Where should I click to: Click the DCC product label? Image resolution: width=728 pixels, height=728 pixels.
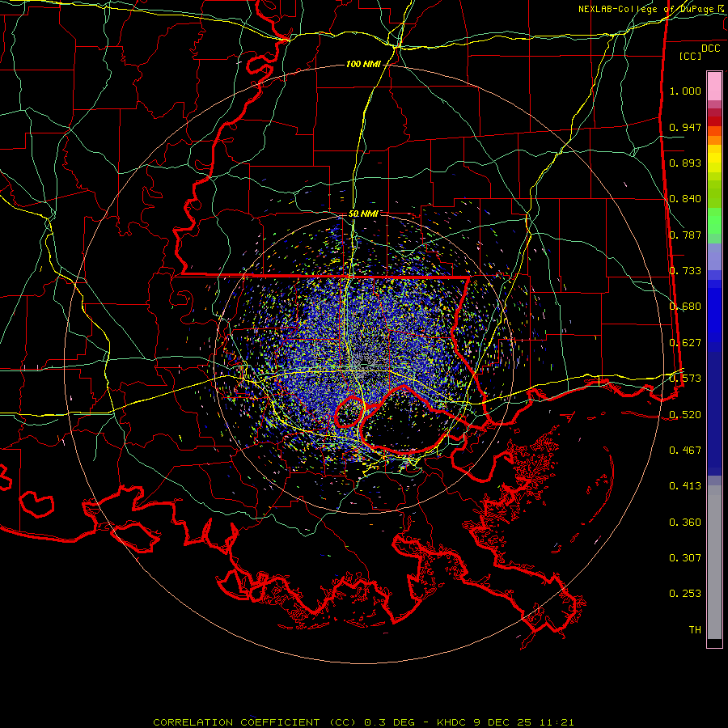click(x=710, y=49)
